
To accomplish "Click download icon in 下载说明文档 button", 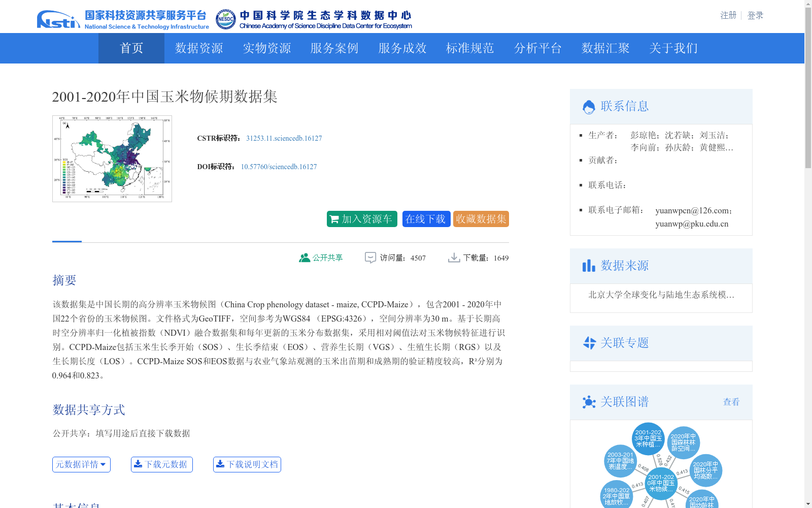I will pos(220,464).
